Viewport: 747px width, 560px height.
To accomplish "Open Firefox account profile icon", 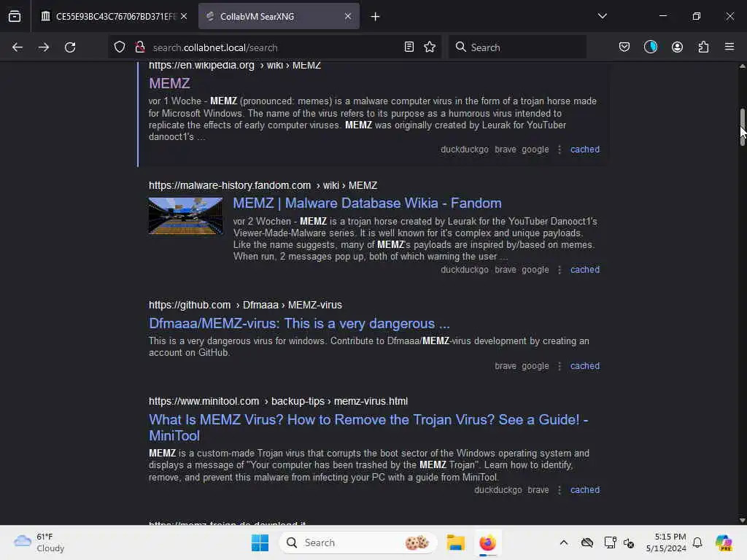I will (x=677, y=47).
